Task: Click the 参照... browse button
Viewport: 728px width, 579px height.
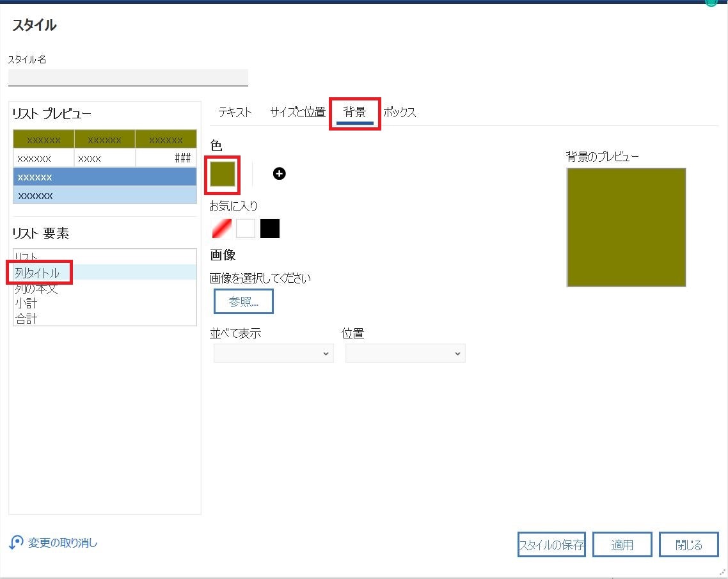Action: [243, 301]
